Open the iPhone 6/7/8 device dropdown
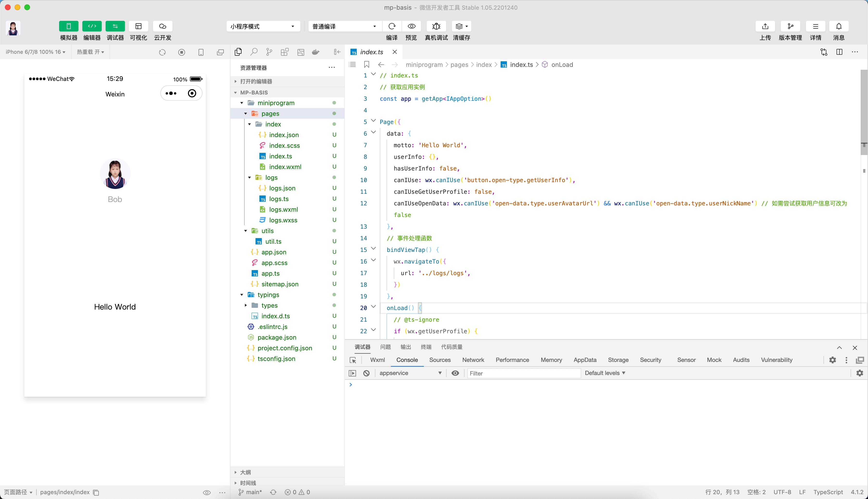 pyautogui.click(x=35, y=52)
